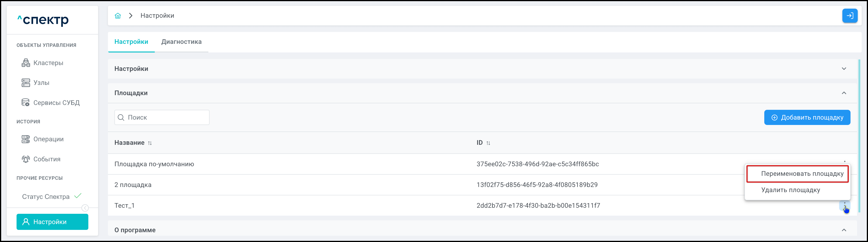This screenshot has height=242, width=868.
Task: Open actions menu for Тест_1 row
Action: pyautogui.click(x=844, y=205)
